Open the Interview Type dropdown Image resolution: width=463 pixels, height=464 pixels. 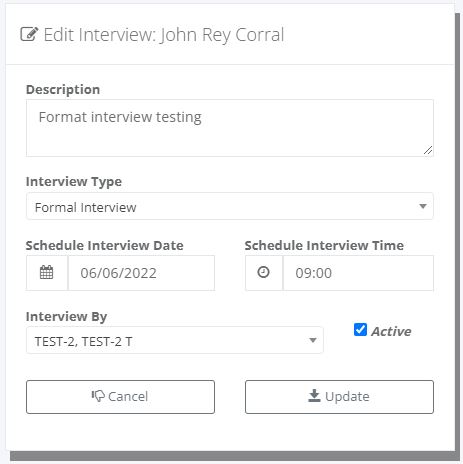click(230, 206)
